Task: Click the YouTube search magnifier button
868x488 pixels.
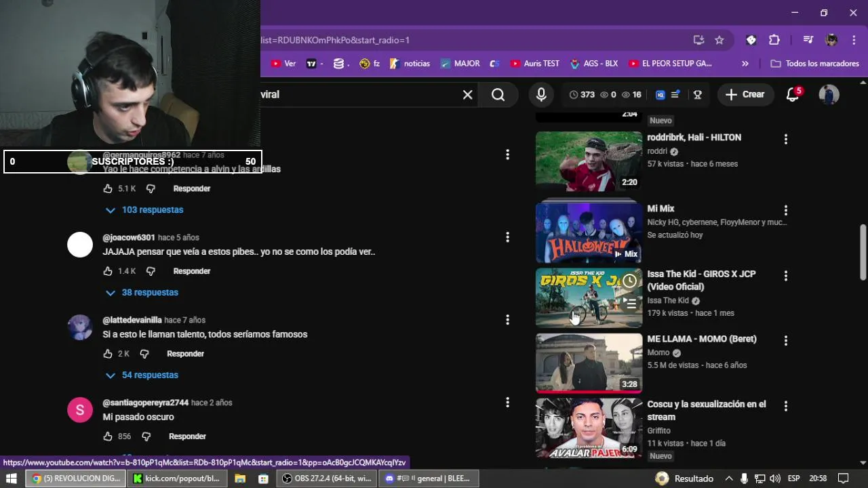Action: (498, 95)
